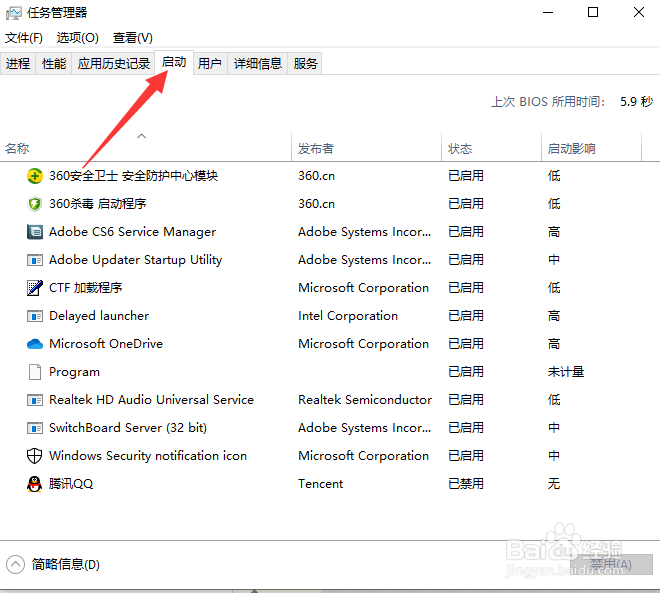Switch to the 详细信息 tab
The height and width of the screenshot is (593, 660).
(x=258, y=64)
